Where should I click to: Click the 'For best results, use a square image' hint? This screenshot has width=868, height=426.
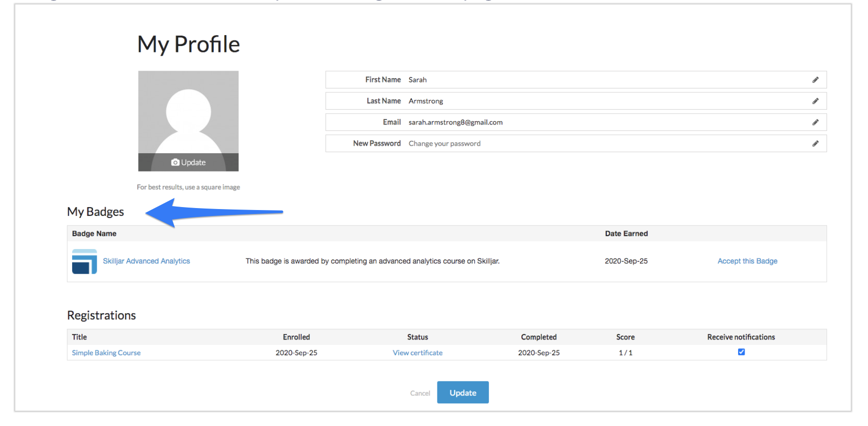coord(188,187)
